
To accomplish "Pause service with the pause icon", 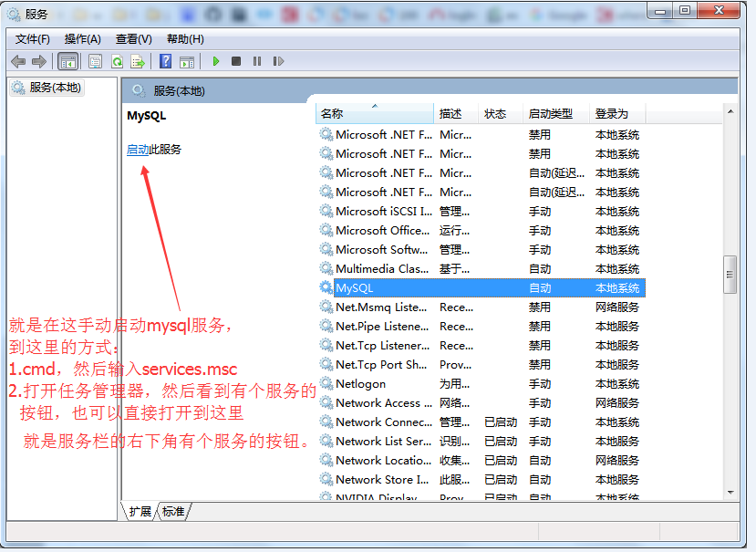I will (257, 61).
